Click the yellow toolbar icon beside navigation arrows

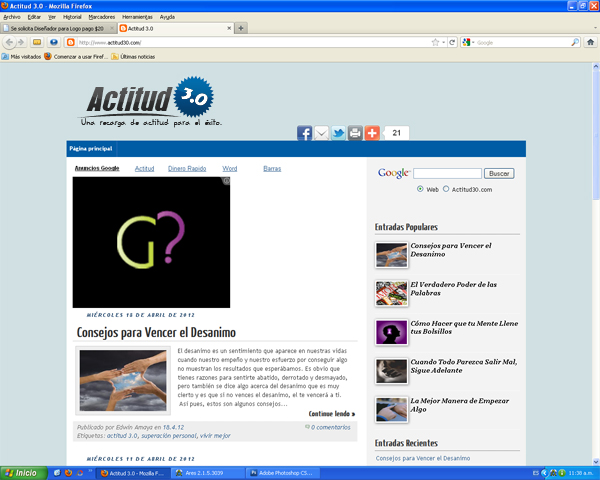[37, 42]
